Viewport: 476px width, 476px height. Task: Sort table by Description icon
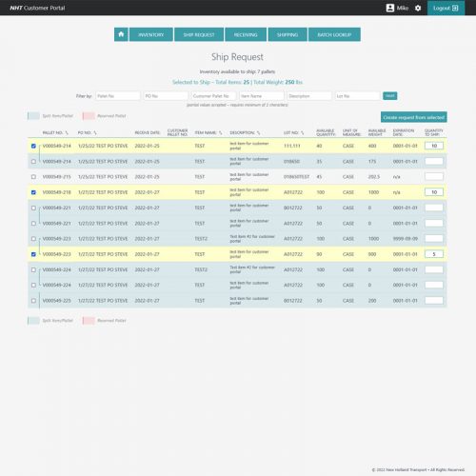point(258,132)
